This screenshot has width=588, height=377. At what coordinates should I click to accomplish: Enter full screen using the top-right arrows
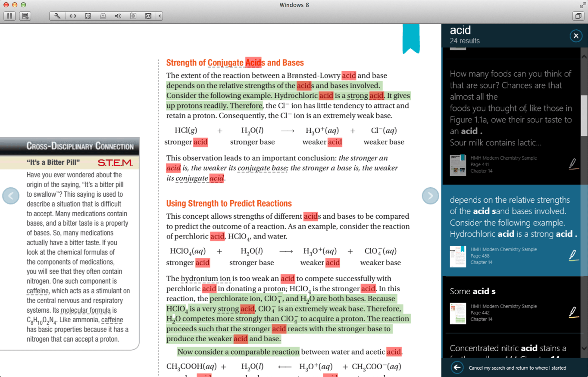(x=582, y=5)
